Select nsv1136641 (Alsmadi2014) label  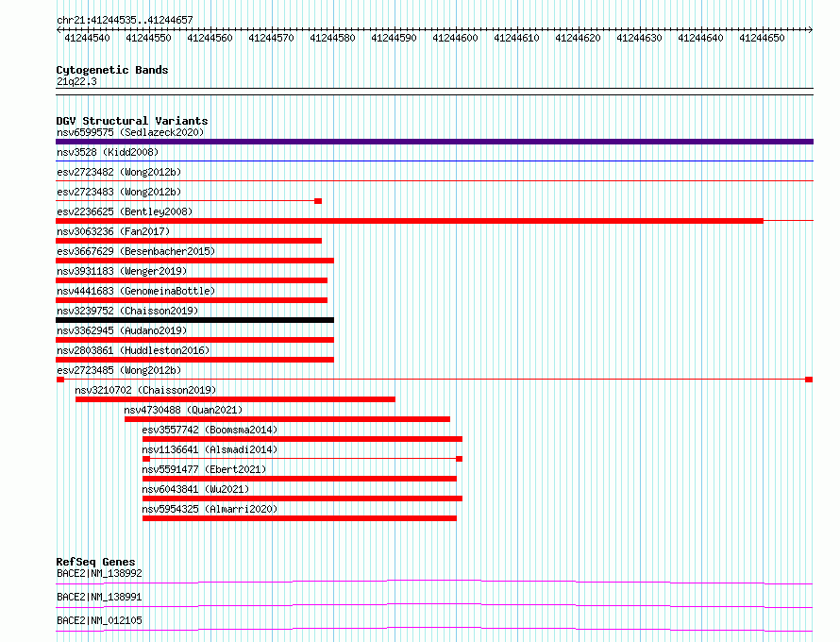(210, 449)
